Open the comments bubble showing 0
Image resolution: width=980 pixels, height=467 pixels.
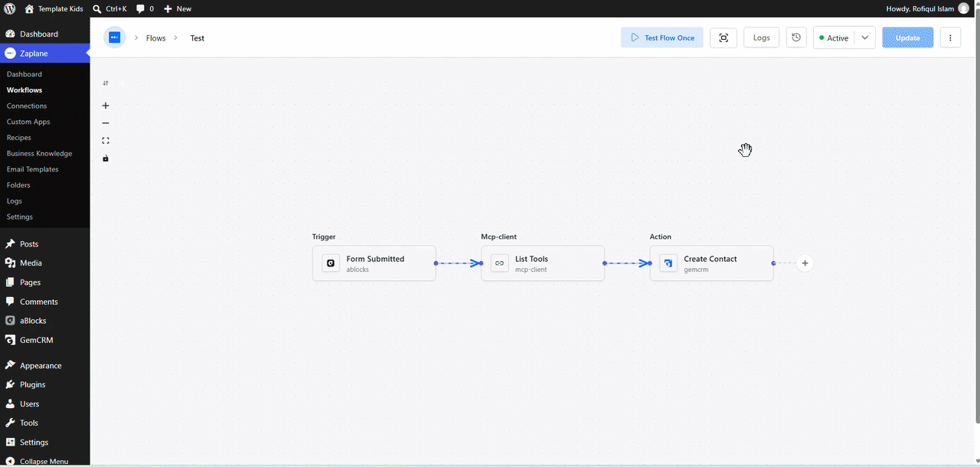145,8
